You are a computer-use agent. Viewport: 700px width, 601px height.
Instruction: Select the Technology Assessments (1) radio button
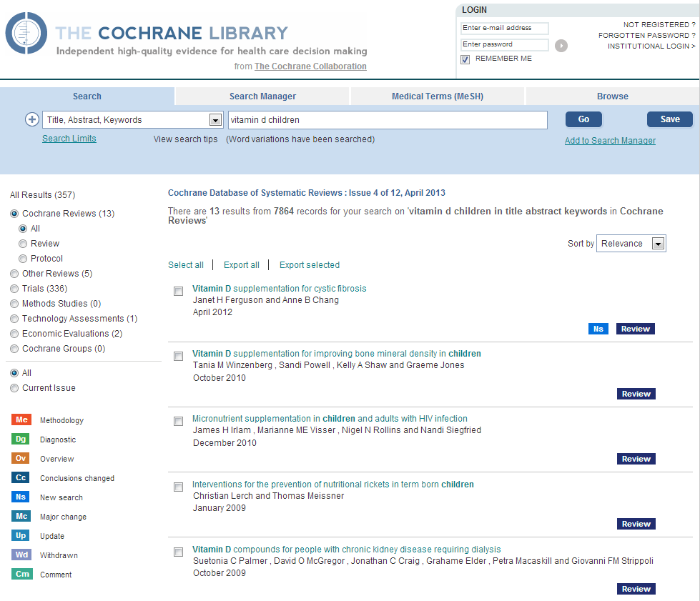[x=14, y=319]
